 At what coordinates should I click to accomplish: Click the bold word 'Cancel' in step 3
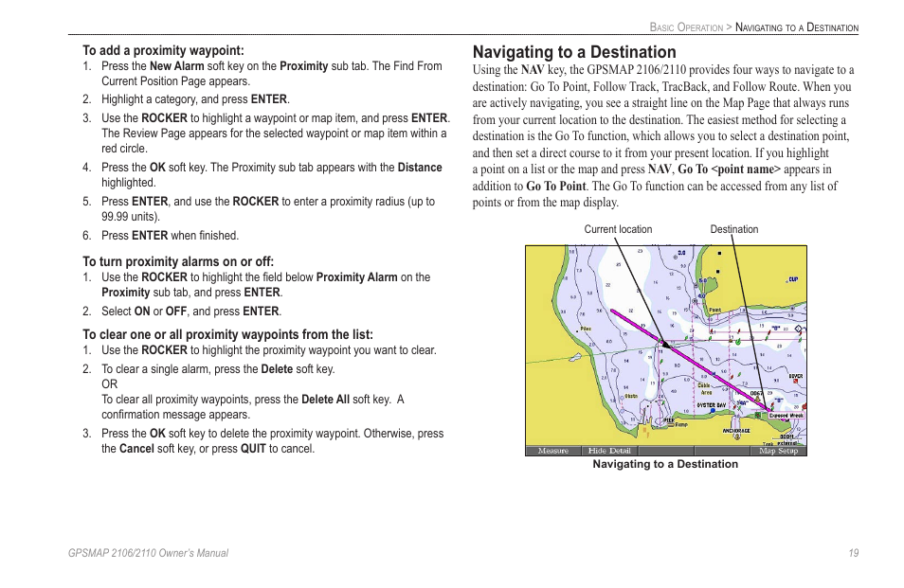[136, 449]
